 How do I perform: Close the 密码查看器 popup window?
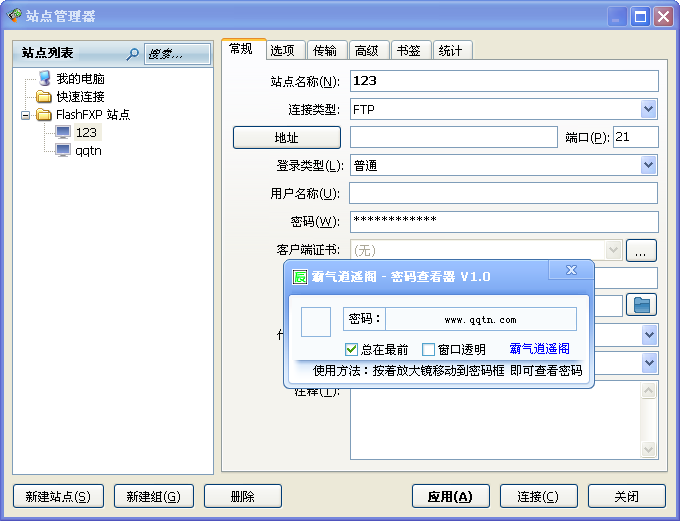coord(571,271)
